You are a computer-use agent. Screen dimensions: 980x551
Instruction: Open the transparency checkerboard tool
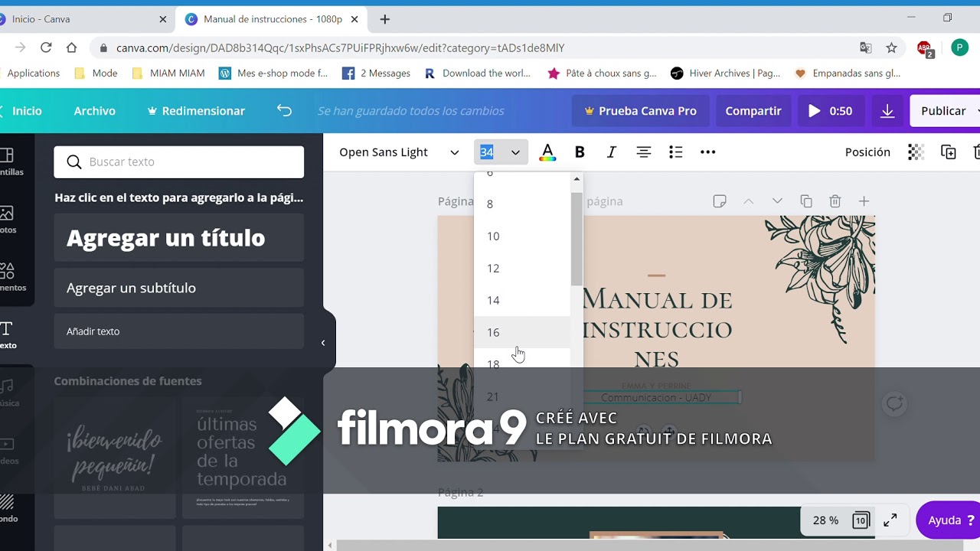tap(916, 152)
